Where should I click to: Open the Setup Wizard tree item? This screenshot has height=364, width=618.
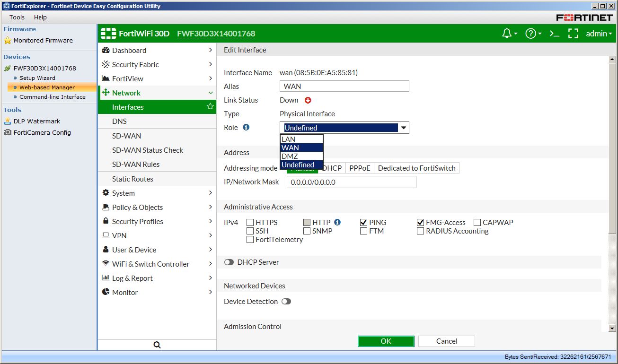click(x=37, y=78)
